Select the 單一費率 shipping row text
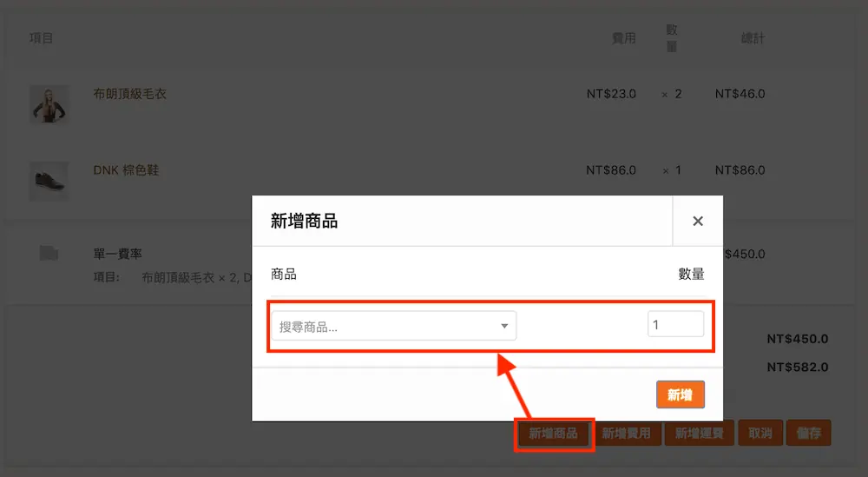 click(118, 254)
